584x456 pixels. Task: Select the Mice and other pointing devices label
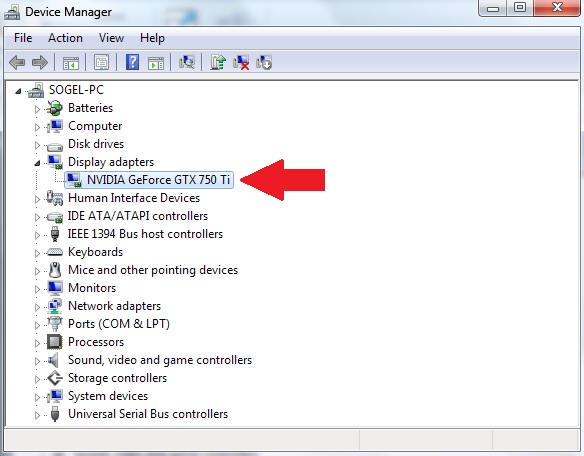(153, 270)
